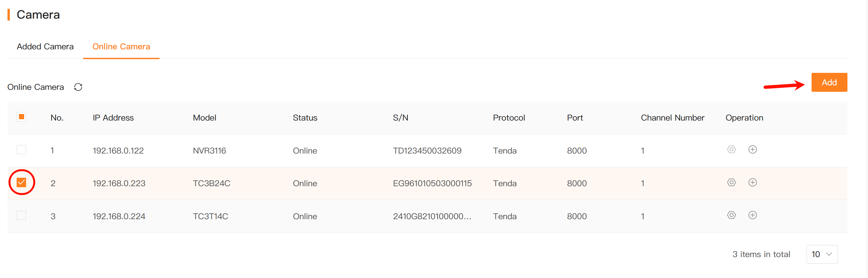Uncheck the box for camera row 2
The image size is (868, 278).
21,183
